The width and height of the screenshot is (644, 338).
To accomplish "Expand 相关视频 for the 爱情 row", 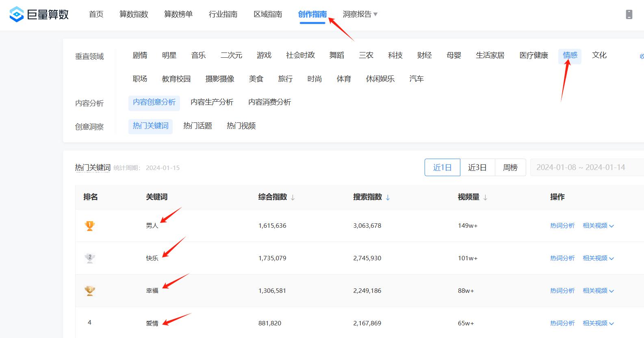I will (x=598, y=323).
